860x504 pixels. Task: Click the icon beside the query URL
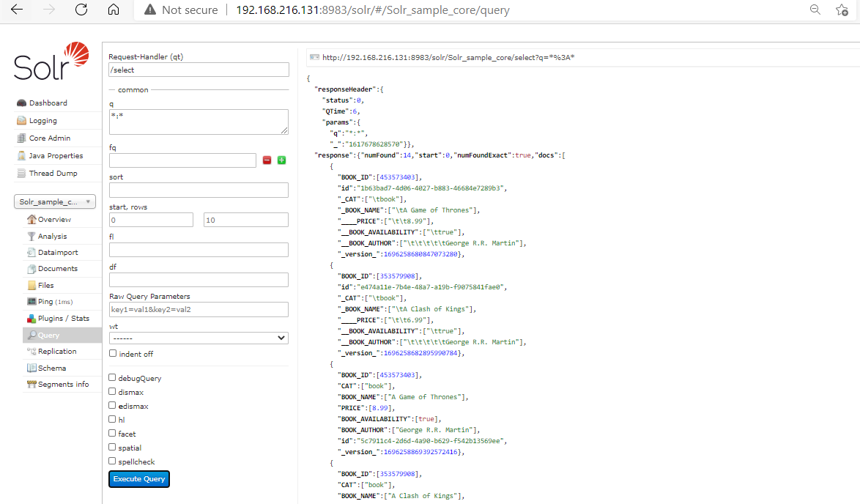(314, 57)
